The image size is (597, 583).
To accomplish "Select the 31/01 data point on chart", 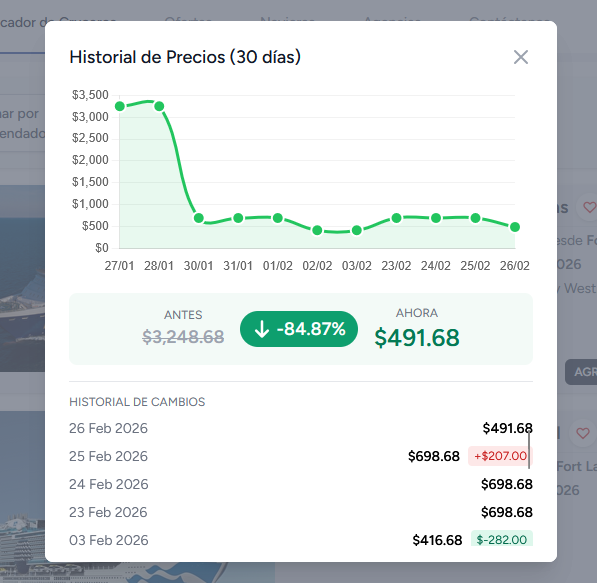I will (238, 218).
